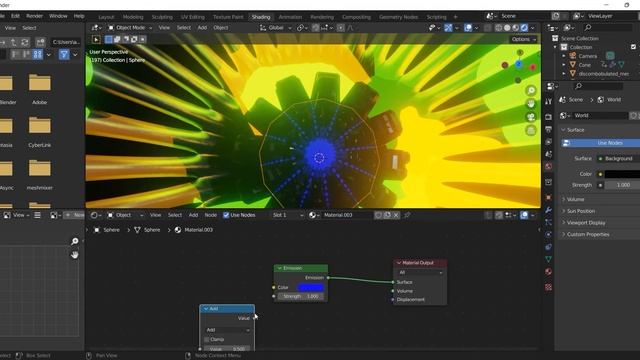640x360 pixels.
Task: Open the Modifiers wrench properties tab
Action: click(549, 210)
